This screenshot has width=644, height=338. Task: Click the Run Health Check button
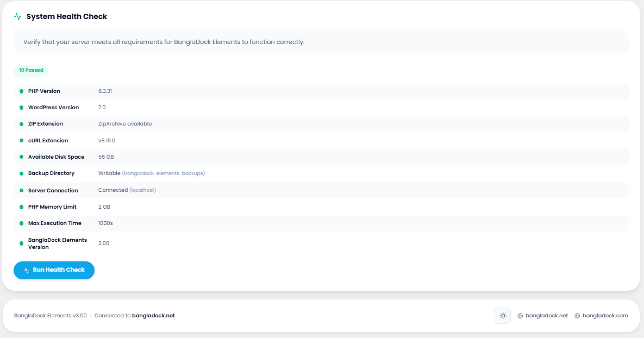pos(54,270)
